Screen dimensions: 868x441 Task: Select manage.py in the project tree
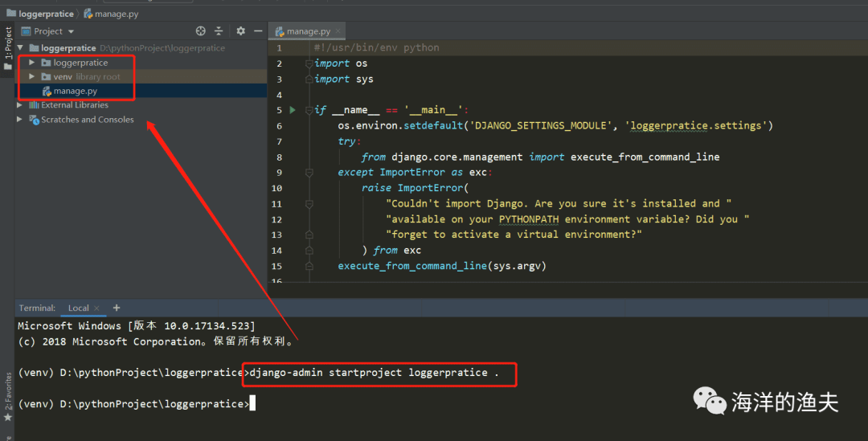76,91
